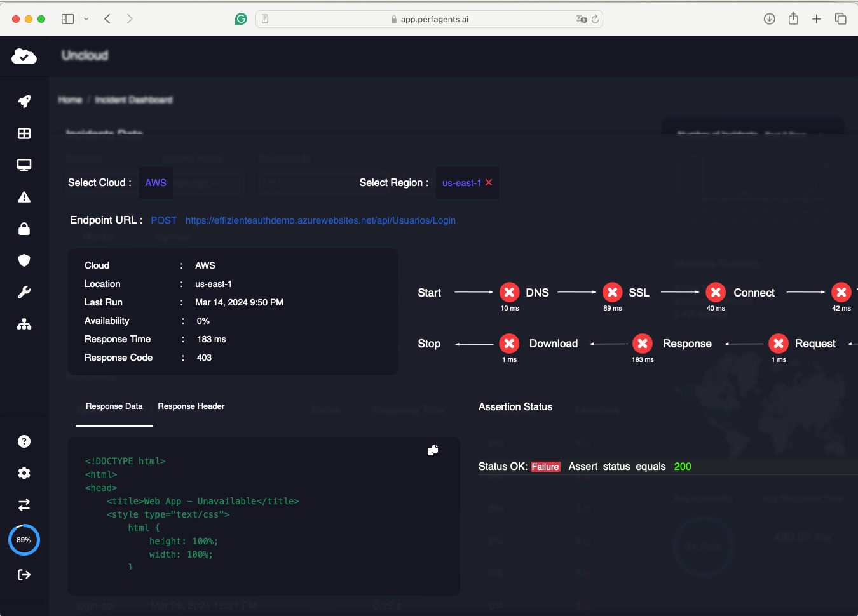Click the translate icon in address bar
Image resolution: width=858 pixels, height=616 pixels.
coord(581,19)
